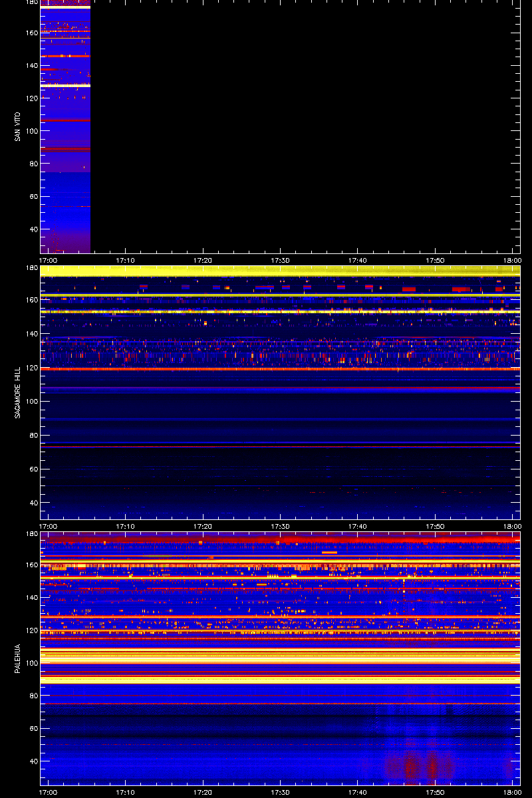Click the 100 tick on Palehua axis
Viewport: 532px width, 798px height.
click(31, 663)
